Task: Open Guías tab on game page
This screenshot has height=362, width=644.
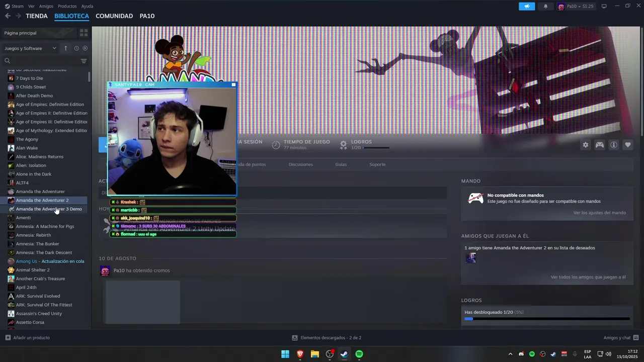Action: click(x=341, y=164)
